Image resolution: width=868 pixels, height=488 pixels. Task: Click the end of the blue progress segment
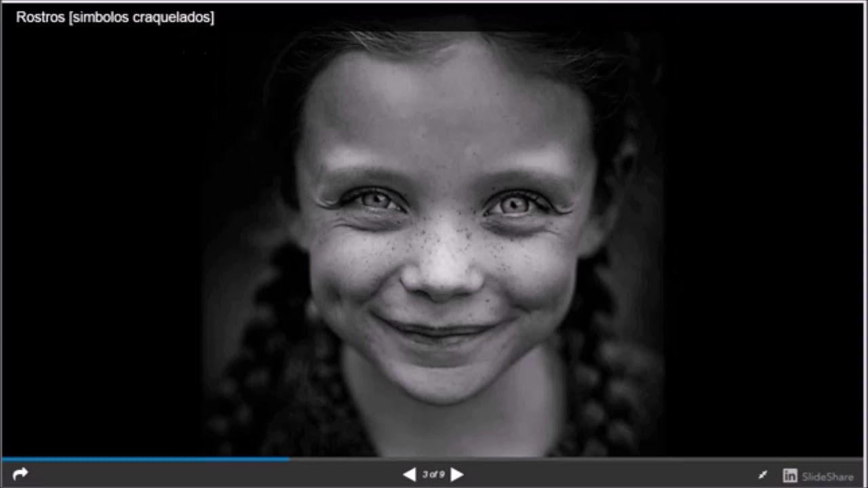pyautogui.click(x=288, y=459)
